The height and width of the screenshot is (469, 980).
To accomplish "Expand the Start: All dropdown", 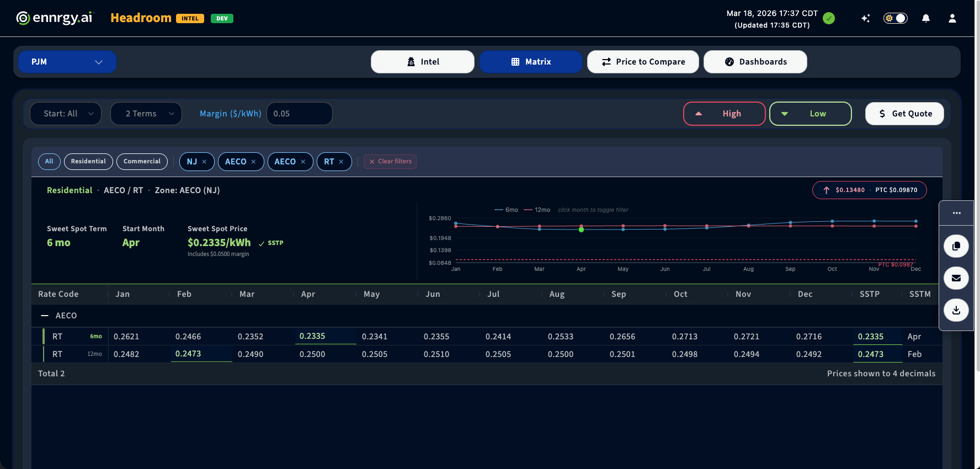I will 66,114.
